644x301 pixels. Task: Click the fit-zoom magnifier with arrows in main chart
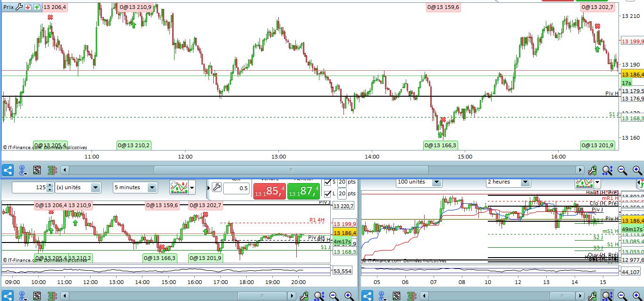pyautogui.click(x=607, y=170)
